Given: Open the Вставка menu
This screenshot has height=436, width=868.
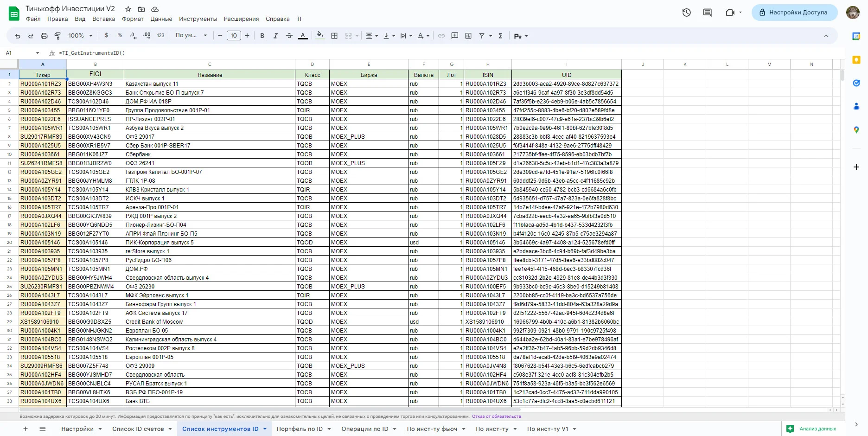Looking at the screenshot, I should point(103,19).
